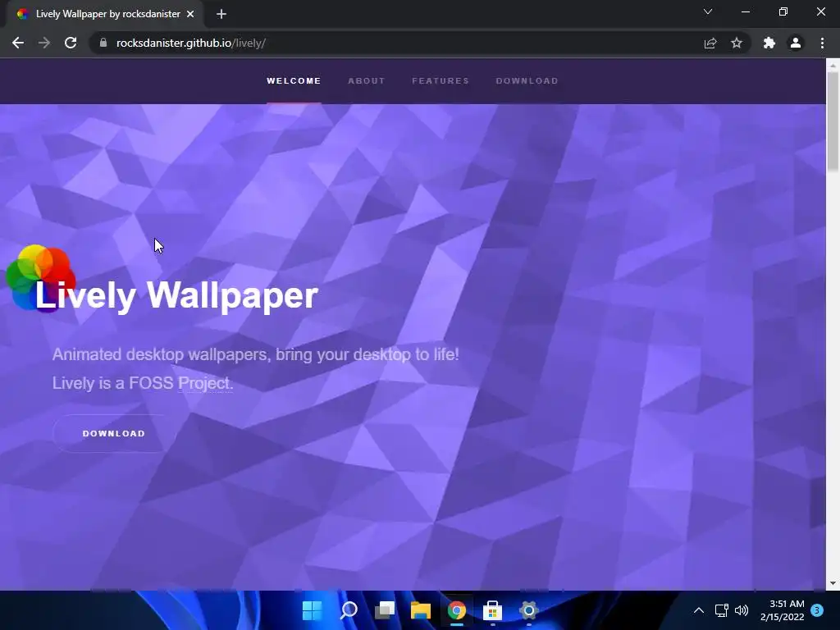Image resolution: width=840 pixels, height=630 pixels.
Task: Open the DOWNLOAD navigation link
Action: (x=527, y=81)
